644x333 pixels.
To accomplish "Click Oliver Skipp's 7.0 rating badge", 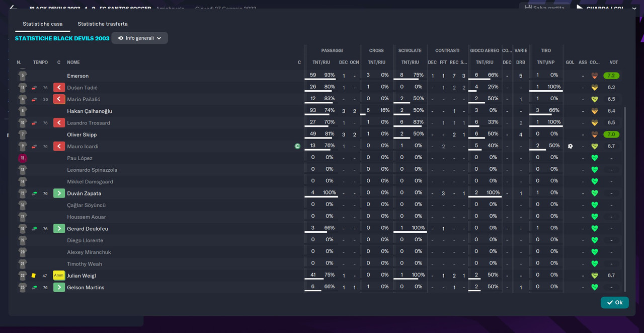I will point(611,135).
